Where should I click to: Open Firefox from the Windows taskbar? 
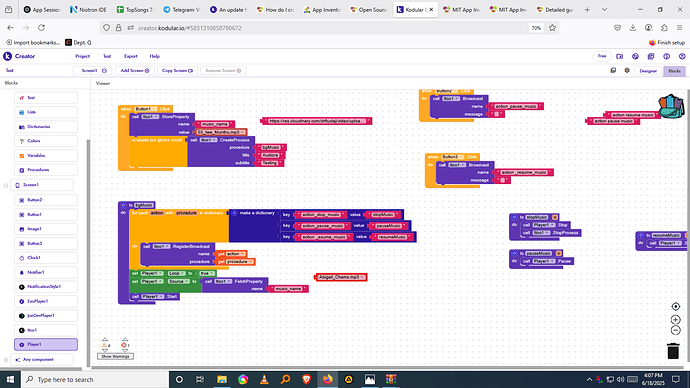[x=327, y=379]
